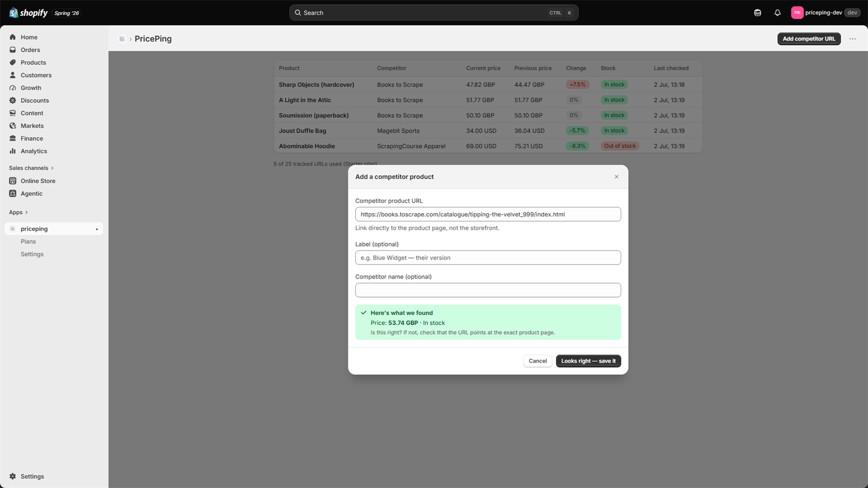868x488 pixels.
Task: Click the Last checked column header
Action: pos(671,68)
